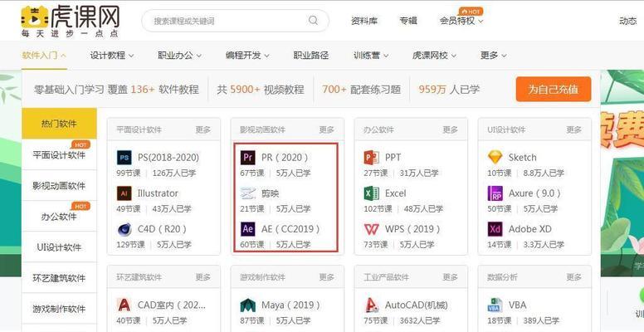This screenshot has width=644, height=332.
Task: Open the WPS（2019） course title
Action: coord(412,229)
